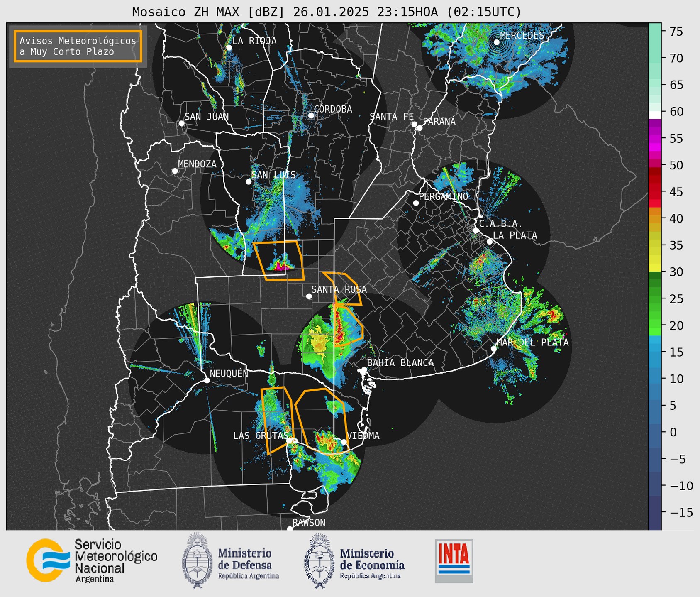Click the white city dot for Santa Rosa
The image size is (700, 597).
tap(309, 296)
